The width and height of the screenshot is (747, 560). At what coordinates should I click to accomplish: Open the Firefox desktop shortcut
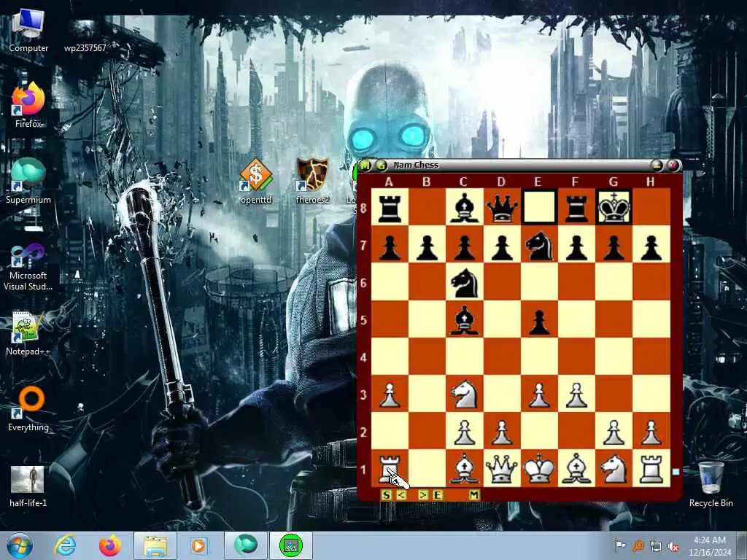click(28, 105)
